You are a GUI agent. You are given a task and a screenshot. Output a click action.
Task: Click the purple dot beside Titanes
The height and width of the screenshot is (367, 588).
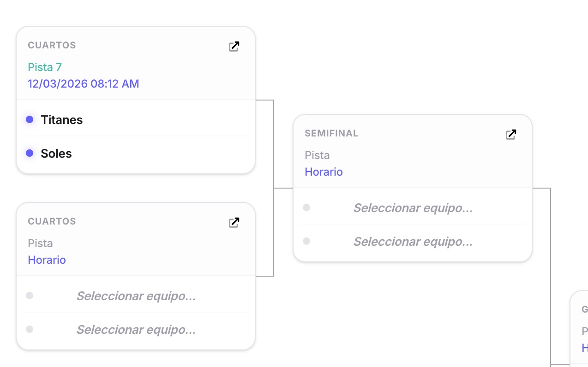[x=30, y=119]
